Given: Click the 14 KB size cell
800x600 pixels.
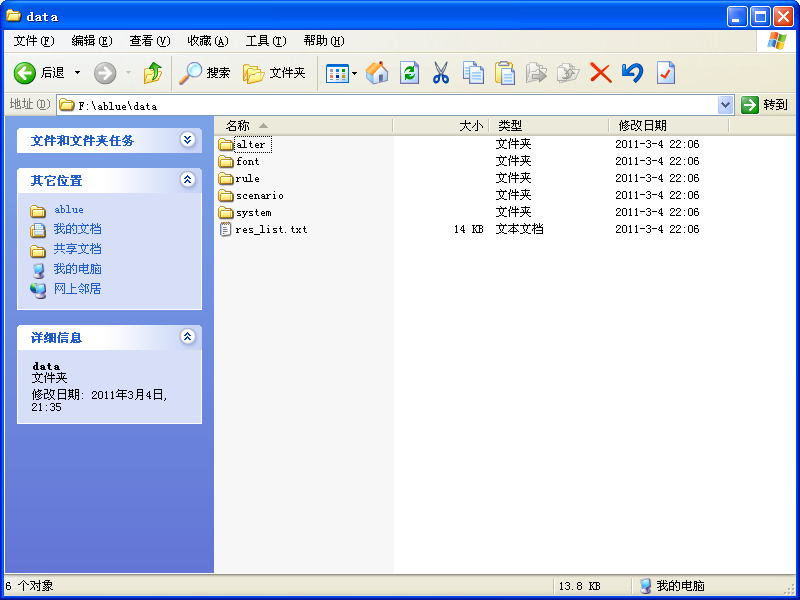Looking at the screenshot, I should pos(468,229).
